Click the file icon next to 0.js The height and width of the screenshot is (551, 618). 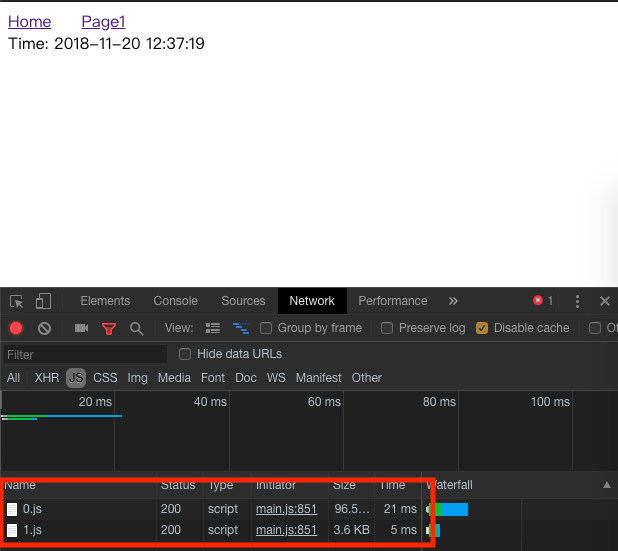(x=12, y=509)
